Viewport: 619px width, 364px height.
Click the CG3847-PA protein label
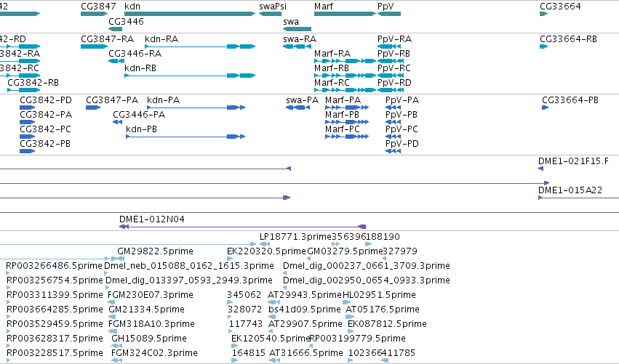(112, 100)
